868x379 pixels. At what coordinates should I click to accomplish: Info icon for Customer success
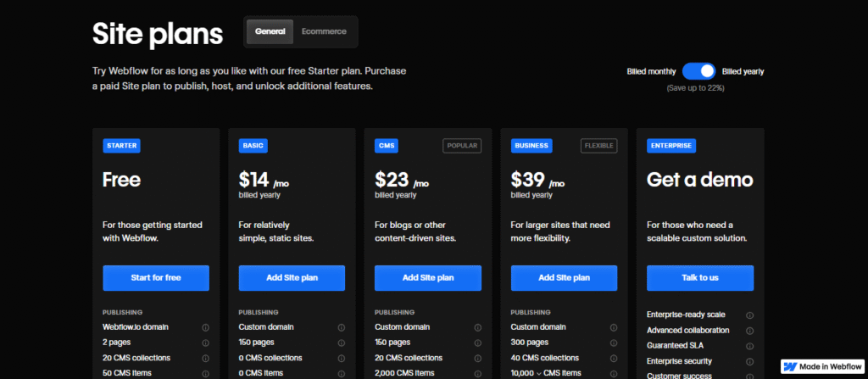pos(749,376)
